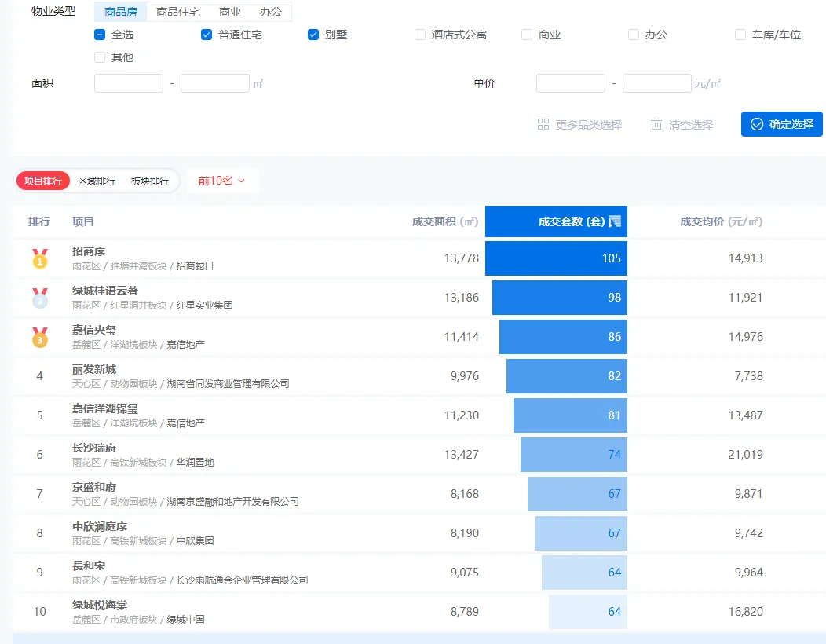Open the 長和宋 project
This screenshot has height=644, width=826.
click(x=89, y=565)
